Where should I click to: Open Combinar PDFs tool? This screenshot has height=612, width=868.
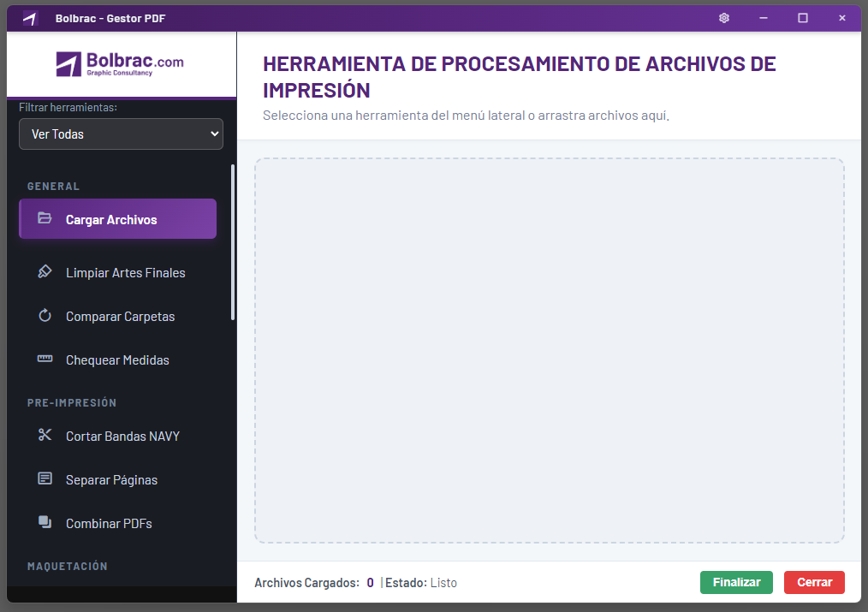117,524
